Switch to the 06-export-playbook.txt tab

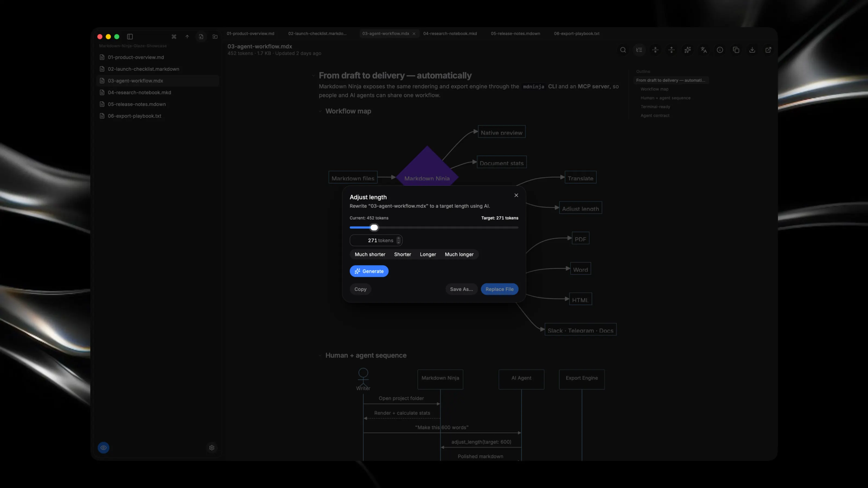(x=576, y=34)
